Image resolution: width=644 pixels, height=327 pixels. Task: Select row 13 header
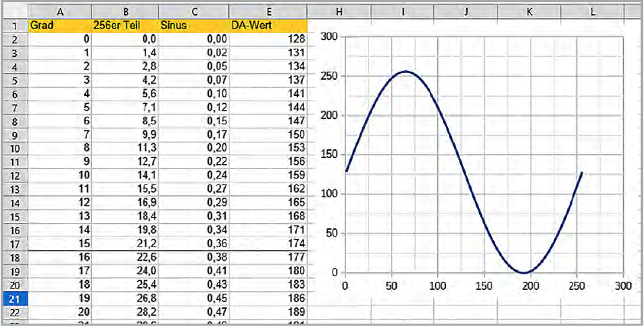(x=16, y=189)
